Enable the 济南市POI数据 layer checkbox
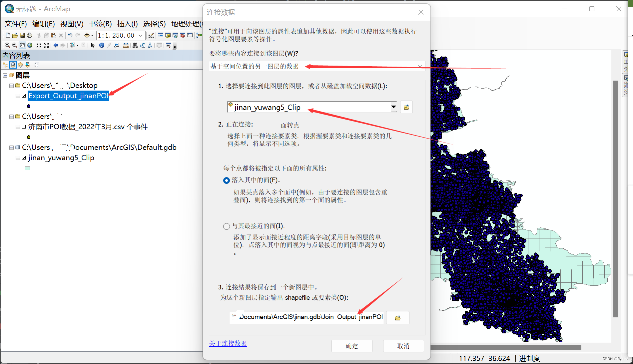 click(x=24, y=127)
